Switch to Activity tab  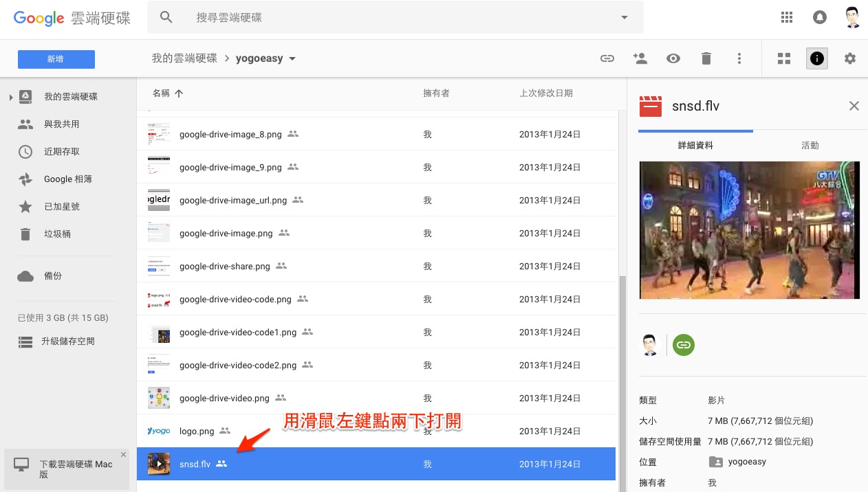(x=810, y=146)
